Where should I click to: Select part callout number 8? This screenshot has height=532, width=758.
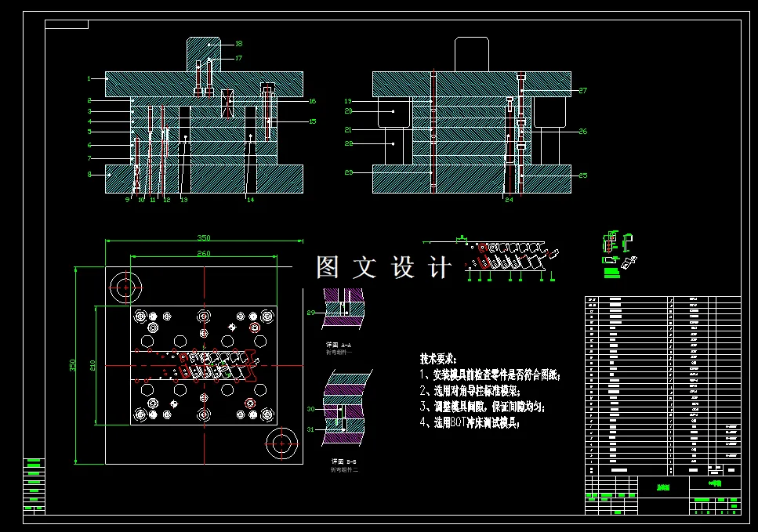89,175
